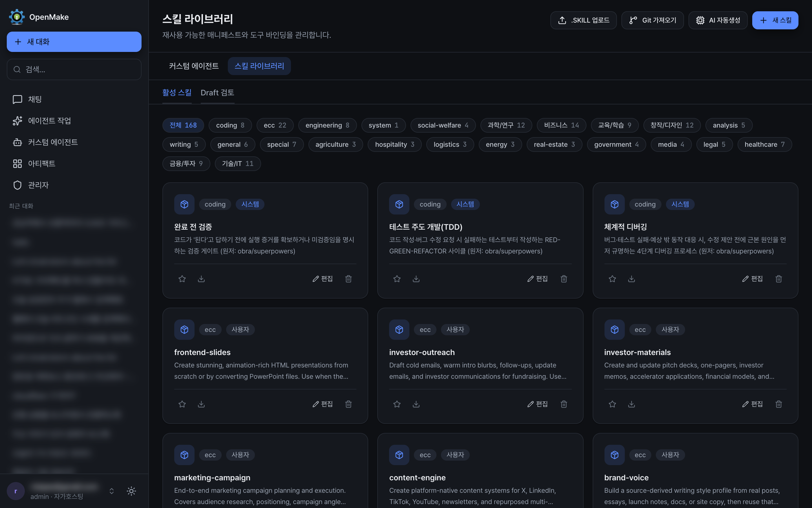Delete the 체계적 디버깅 skill

tap(779, 279)
